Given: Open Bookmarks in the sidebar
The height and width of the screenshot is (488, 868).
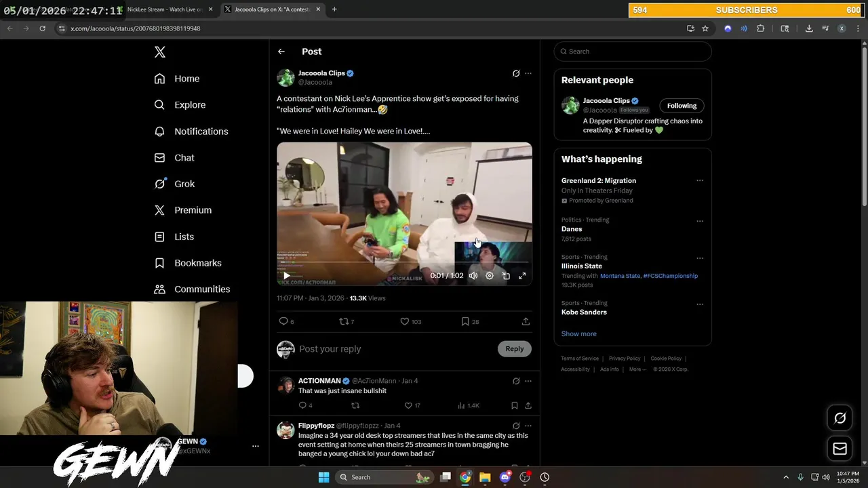Looking at the screenshot, I should click(188, 263).
